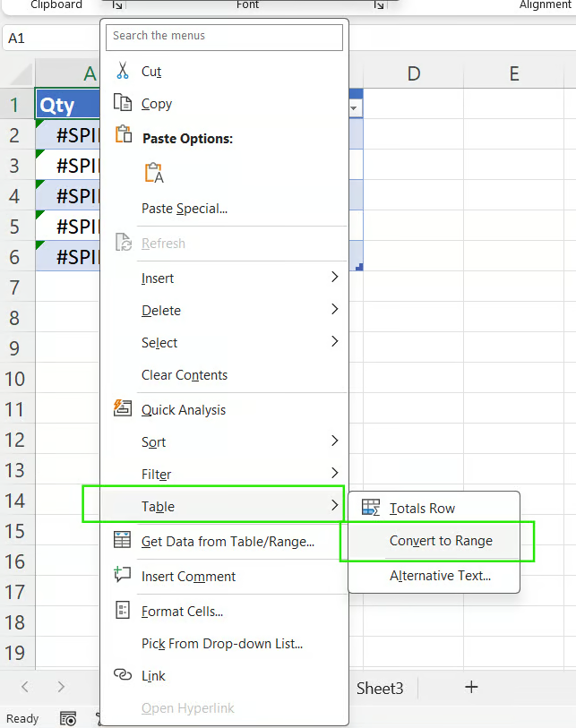Click the Search the menus field

click(x=224, y=37)
